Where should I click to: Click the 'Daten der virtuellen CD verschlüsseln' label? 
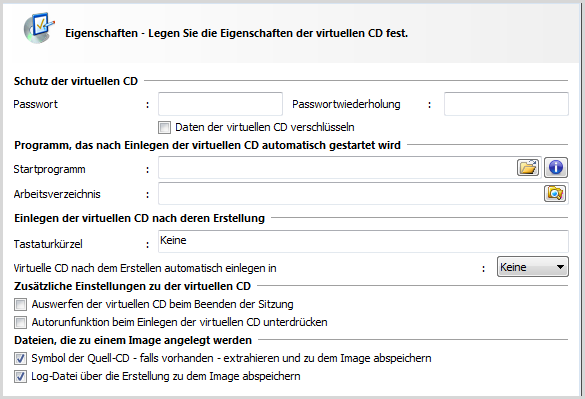265,128
